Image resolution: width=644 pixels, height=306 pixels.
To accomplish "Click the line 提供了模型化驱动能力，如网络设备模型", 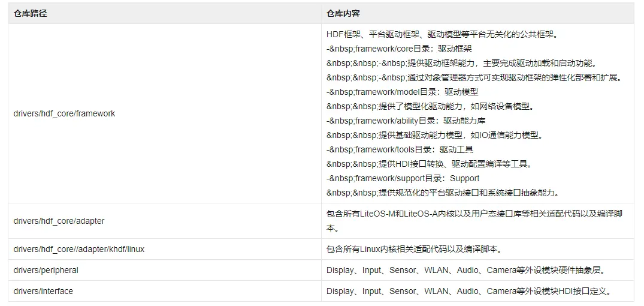I will tap(430, 107).
